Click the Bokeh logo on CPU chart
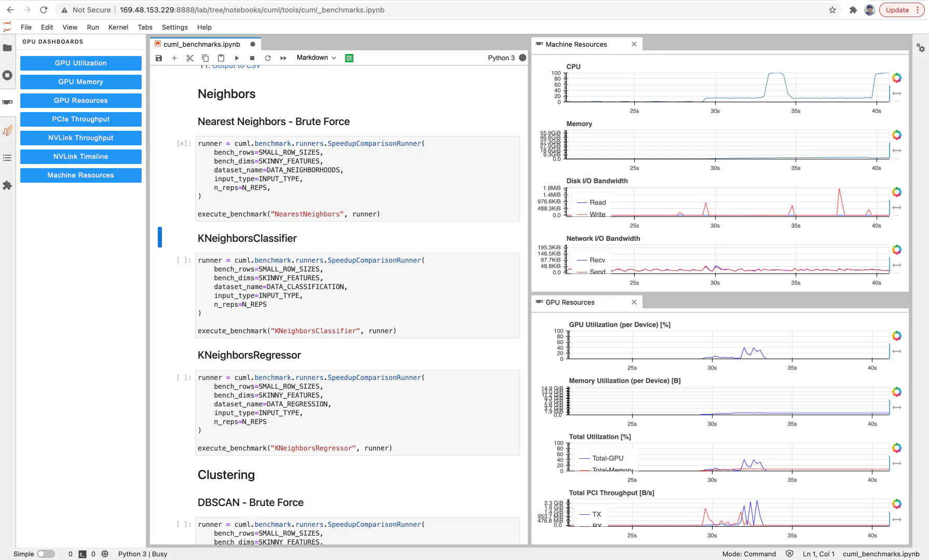This screenshot has height=560, width=929. pos(897,78)
